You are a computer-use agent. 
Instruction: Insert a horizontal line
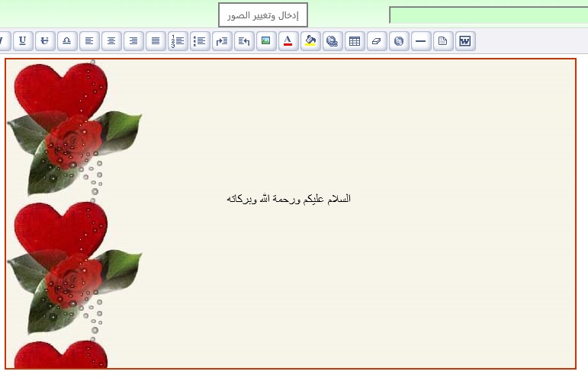421,41
